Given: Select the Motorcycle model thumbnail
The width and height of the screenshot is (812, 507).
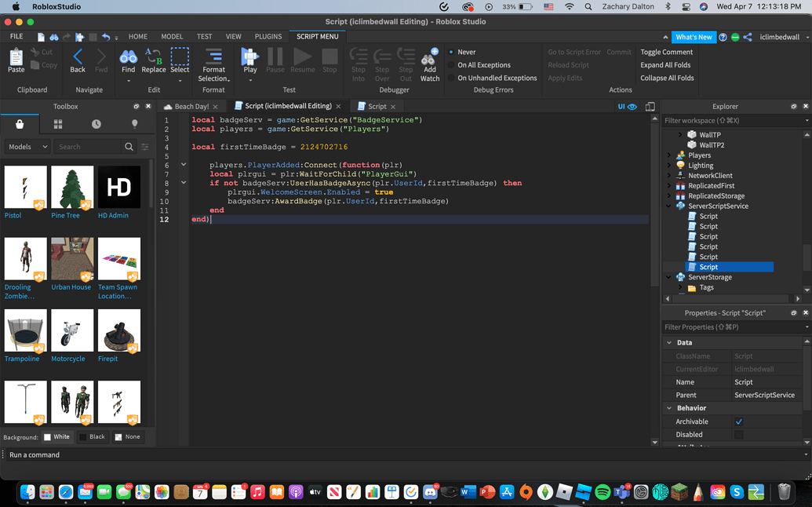Looking at the screenshot, I should pyautogui.click(x=72, y=330).
